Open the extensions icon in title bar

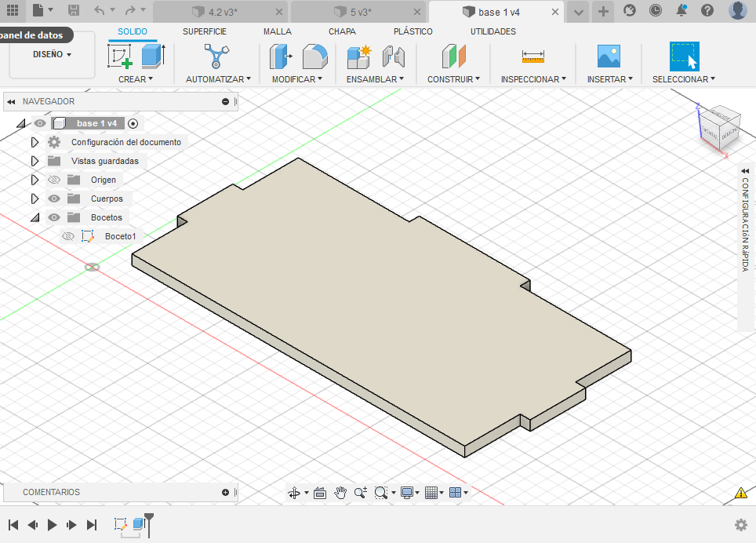[x=629, y=10]
